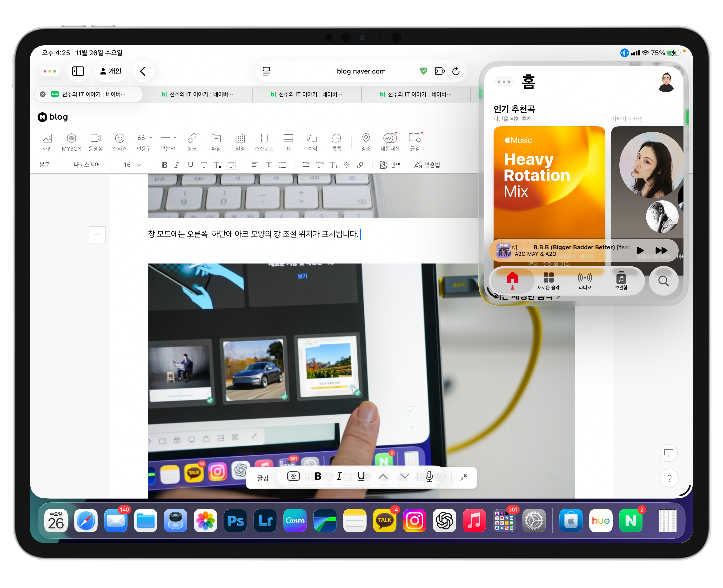Toggle bold in the formatting toolbar
Viewport: 723px width, 588px height.
(x=165, y=165)
